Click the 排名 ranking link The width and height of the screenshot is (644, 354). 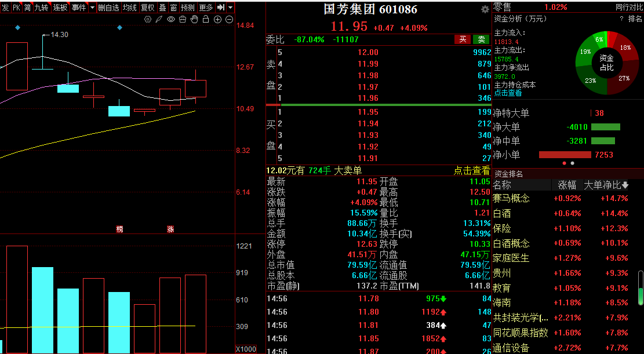[x=635, y=19]
